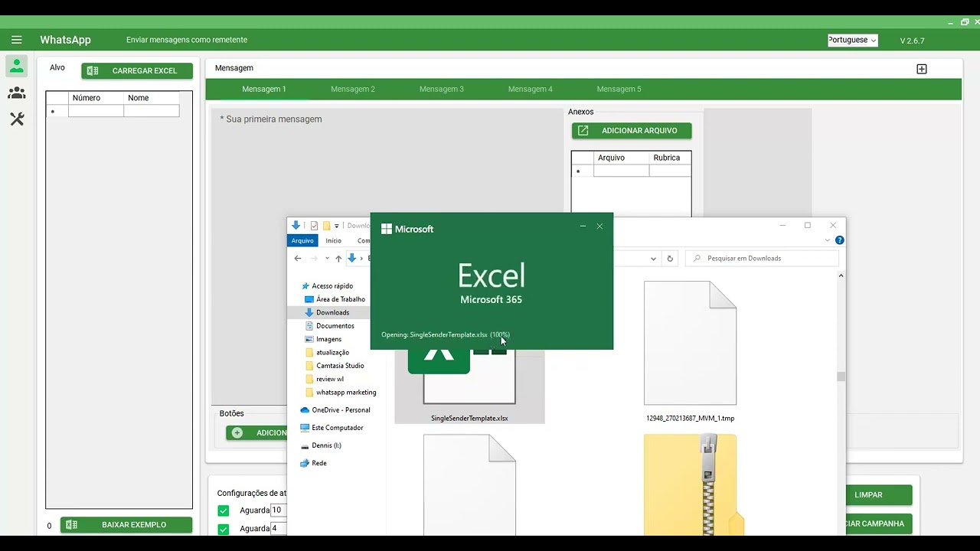Open the tools wrench sidebar icon
Image resolution: width=980 pixels, height=551 pixels.
(x=17, y=119)
